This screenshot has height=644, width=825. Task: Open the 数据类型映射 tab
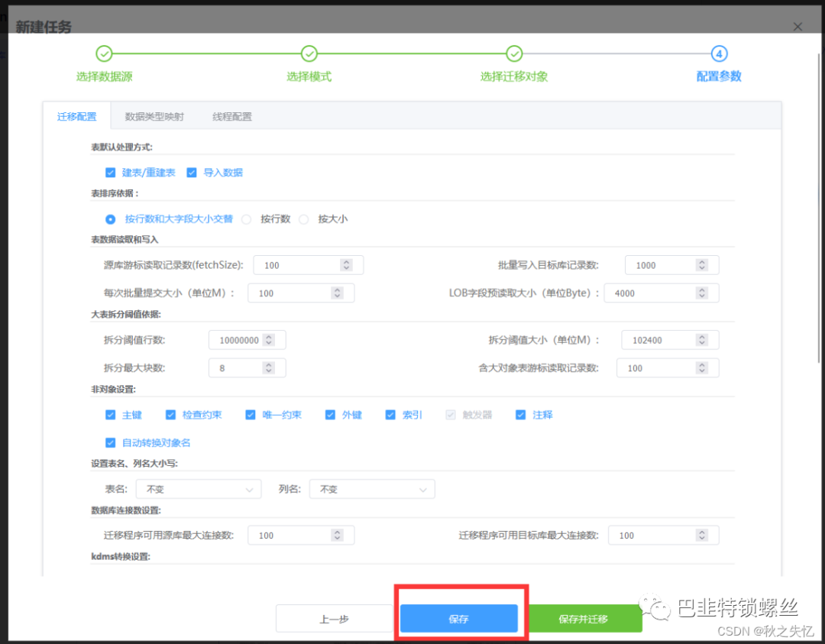(x=154, y=116)
